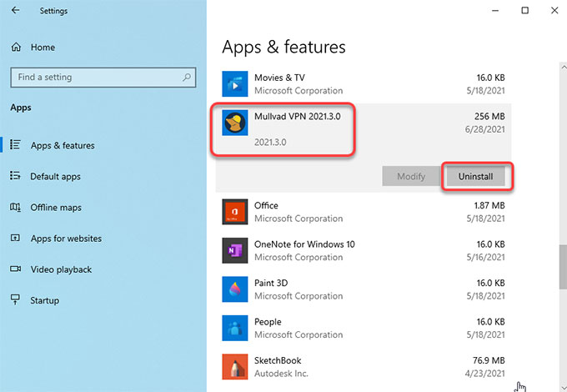The width and height of the screenshot is (567, 392).
Task: Select the Movies & TV app name
Action: point(279,78)
